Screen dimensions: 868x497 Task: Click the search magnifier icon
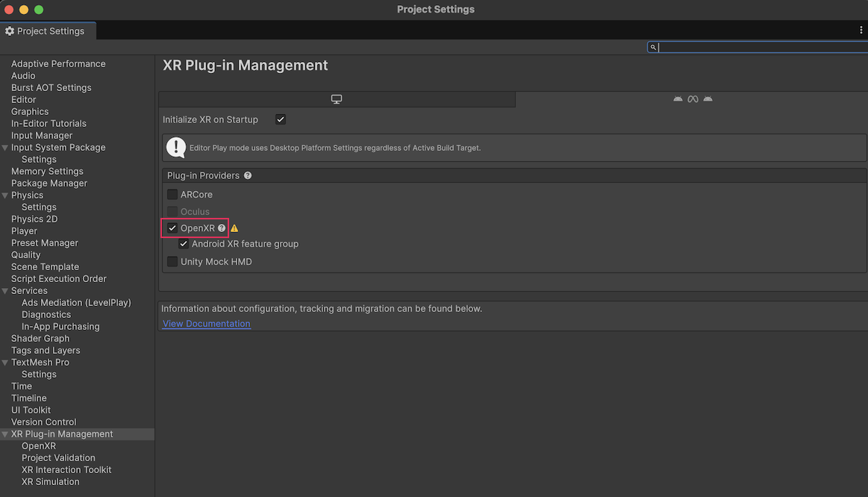coord(653,47)
